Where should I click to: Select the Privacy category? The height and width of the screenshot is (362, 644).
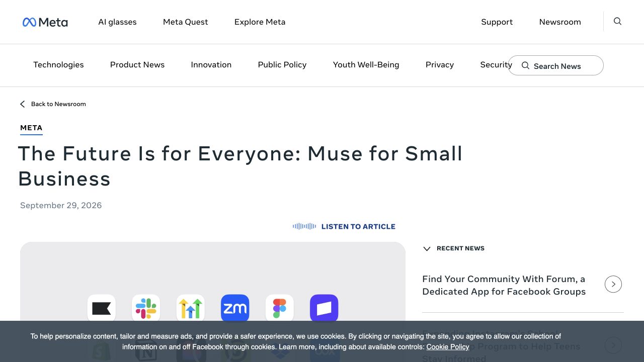(440, 65)
